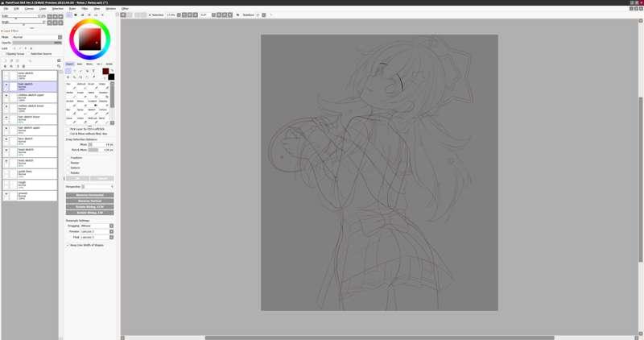Hide the clothes sketch upper layer

(6, 95)
